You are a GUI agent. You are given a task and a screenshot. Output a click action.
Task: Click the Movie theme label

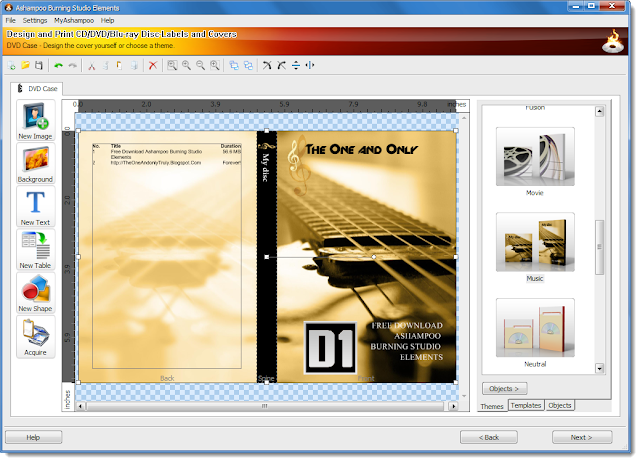pos(535,193)
